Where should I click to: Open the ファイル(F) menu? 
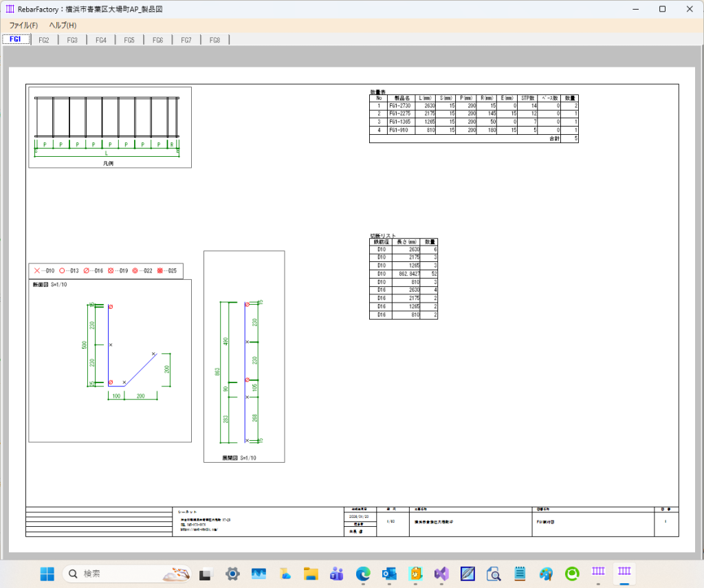[23, 25]
